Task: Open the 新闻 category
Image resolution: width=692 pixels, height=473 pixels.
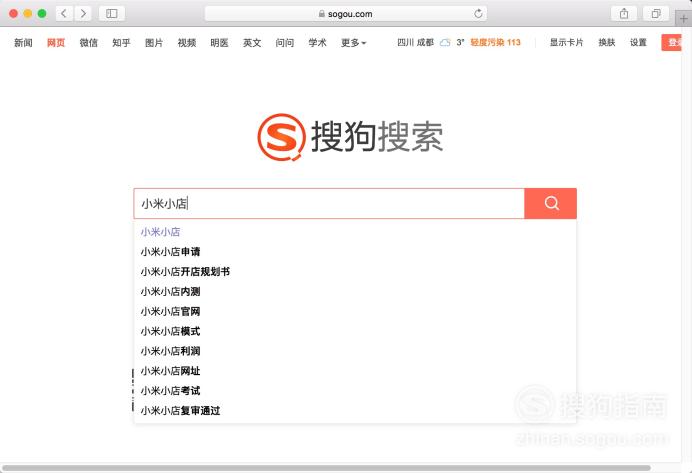Action: pos(23,42)
